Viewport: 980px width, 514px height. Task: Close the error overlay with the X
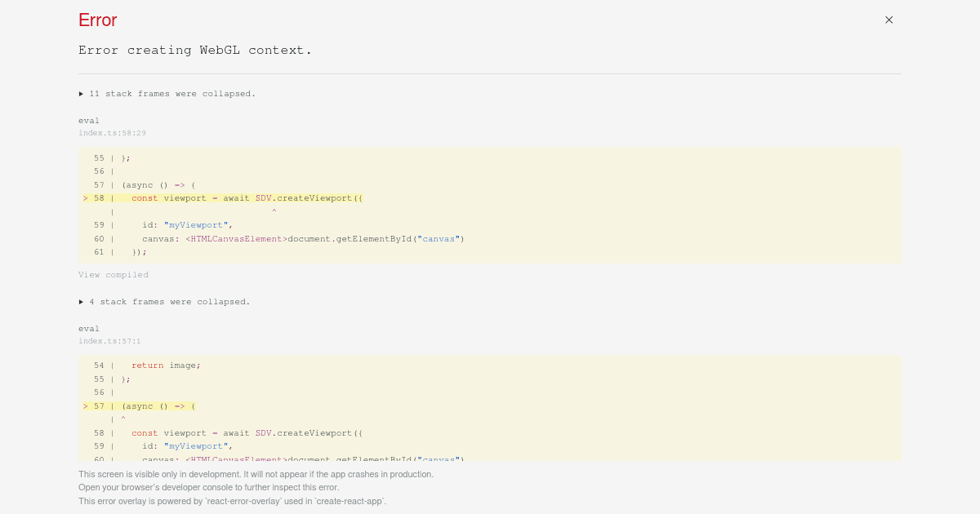(889, 20)
